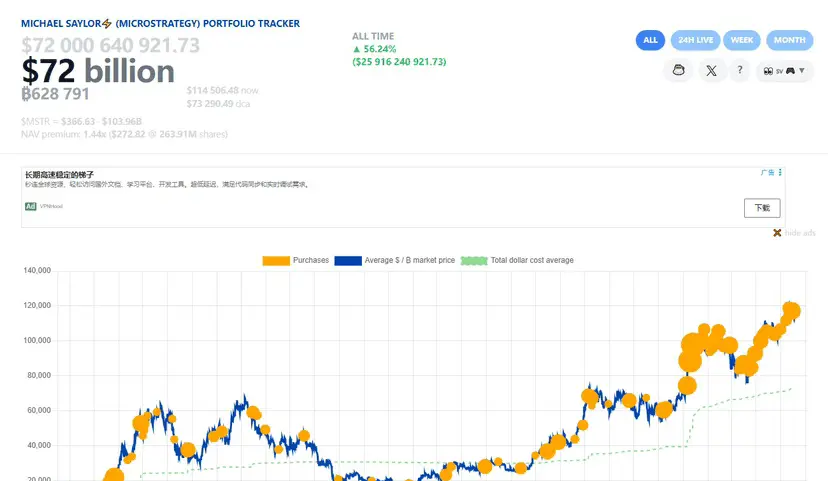Click the $114 506.48 now price text
Viewport: 828px width, 481px height.
point(222,90)
